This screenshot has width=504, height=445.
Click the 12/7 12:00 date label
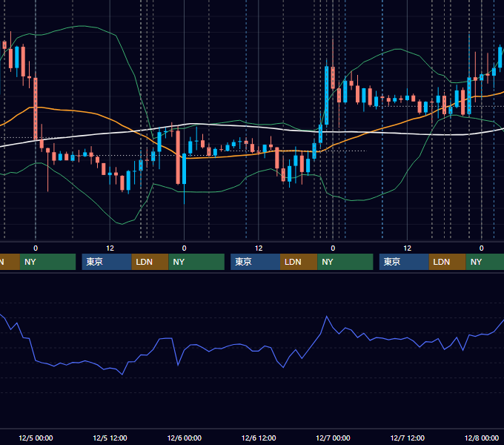tap(407, 438)
